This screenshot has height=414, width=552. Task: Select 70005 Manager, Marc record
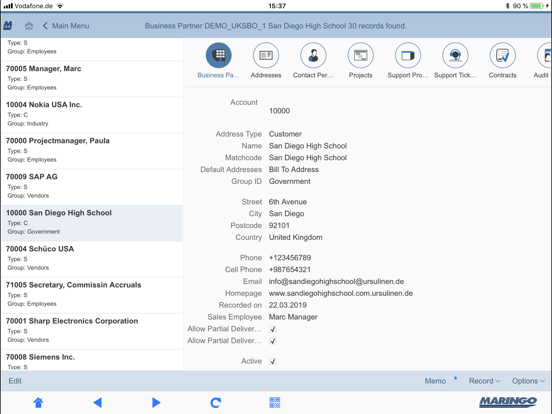pyautogui.click(x=92, y=79)
